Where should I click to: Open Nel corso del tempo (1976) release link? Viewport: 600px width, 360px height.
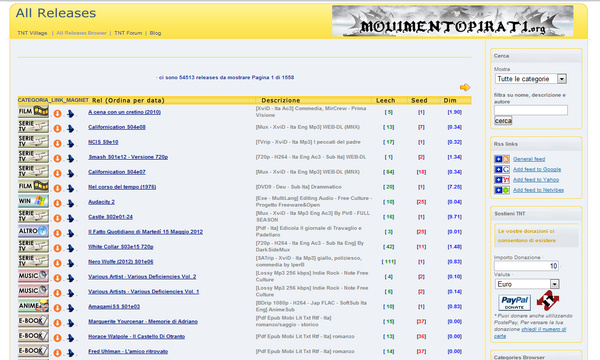tap(122, 187)
